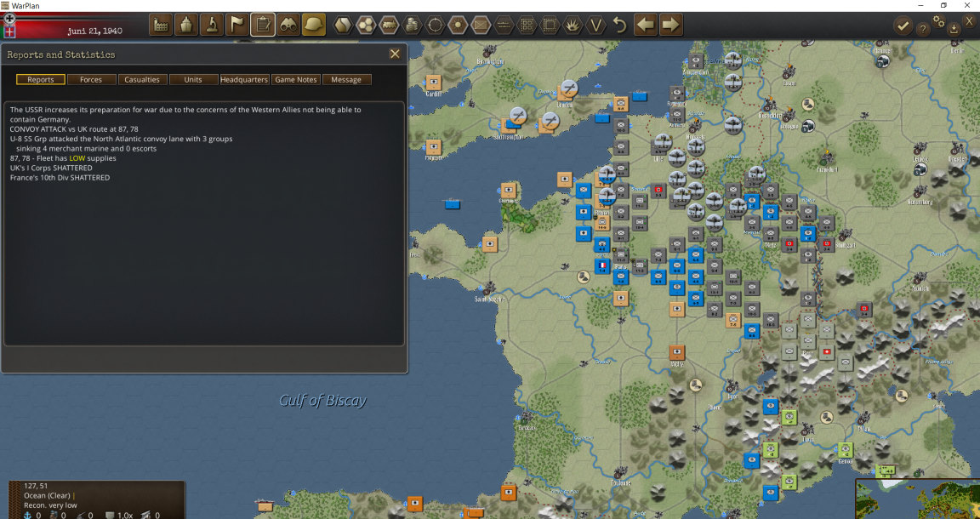Open the Production factory screen
980x519 pixels.
[161, 25]
